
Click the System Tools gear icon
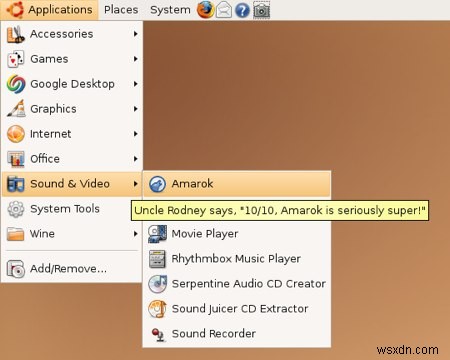coord(16,209)
